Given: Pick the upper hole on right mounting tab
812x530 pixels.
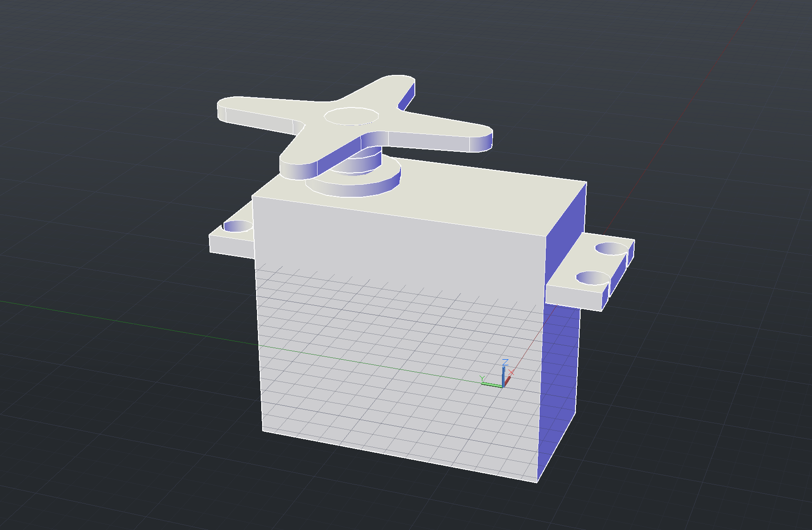Looking at the screenshot, I should (x=612, y=249).
